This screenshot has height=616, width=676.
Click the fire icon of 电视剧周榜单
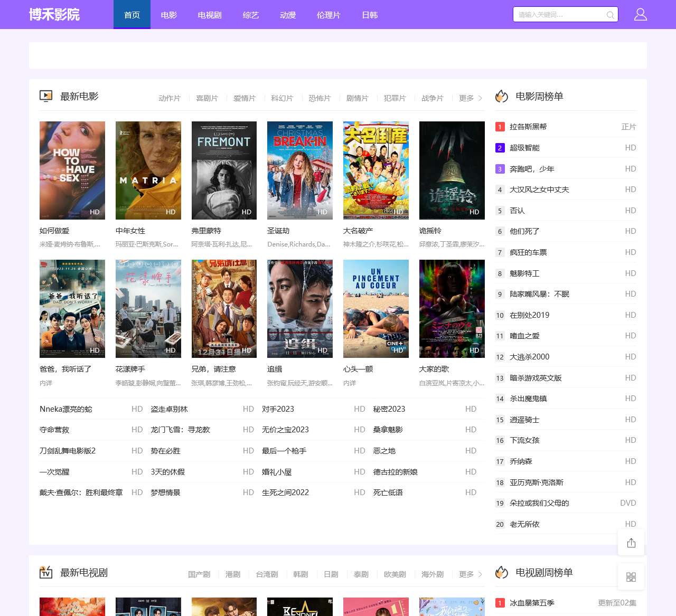[x=501, y=572]
